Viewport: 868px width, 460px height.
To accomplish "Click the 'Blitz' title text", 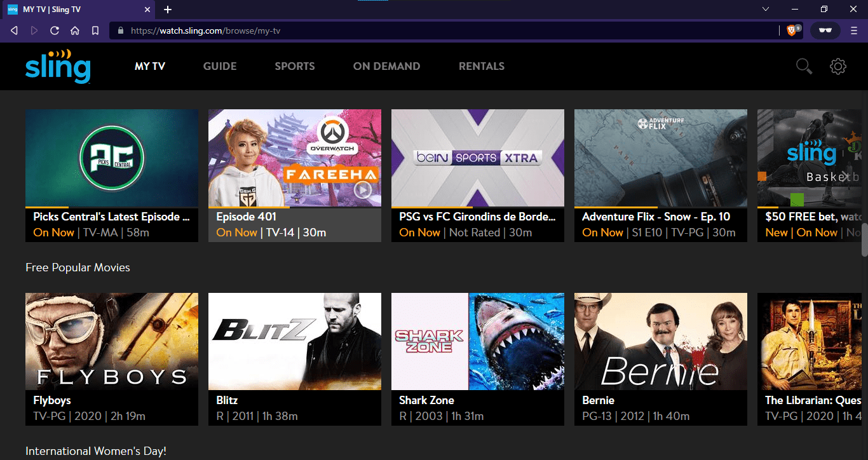I will click(x=227, y=400).
